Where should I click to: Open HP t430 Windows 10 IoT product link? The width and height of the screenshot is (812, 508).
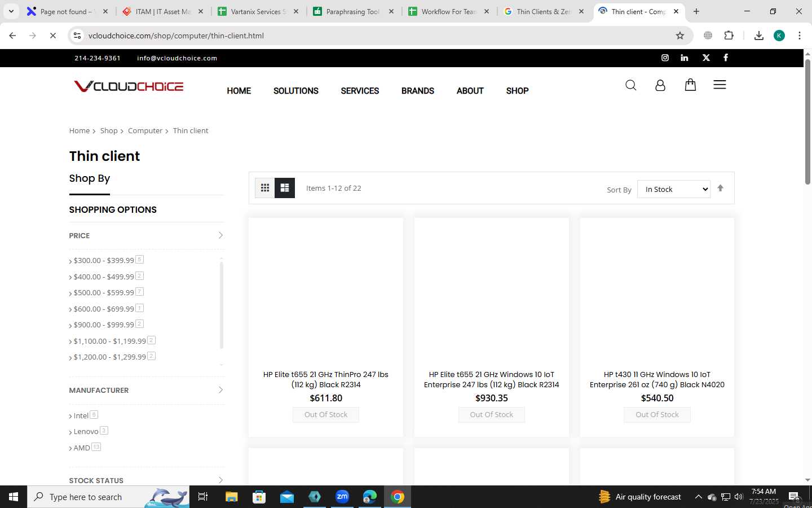[x=657, y=379]
